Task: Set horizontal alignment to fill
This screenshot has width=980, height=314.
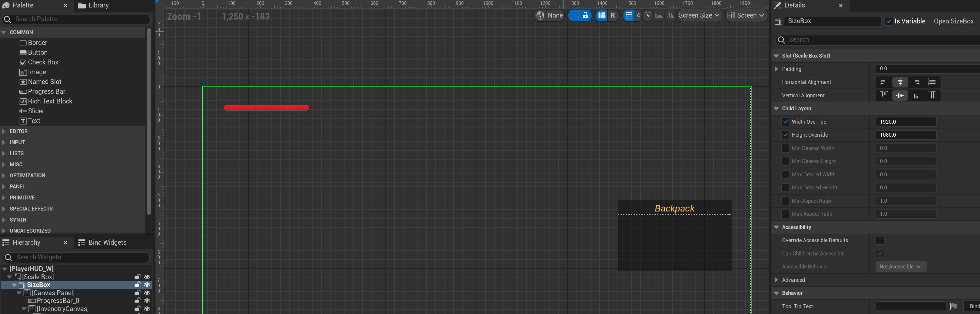Action: (932, 82)
